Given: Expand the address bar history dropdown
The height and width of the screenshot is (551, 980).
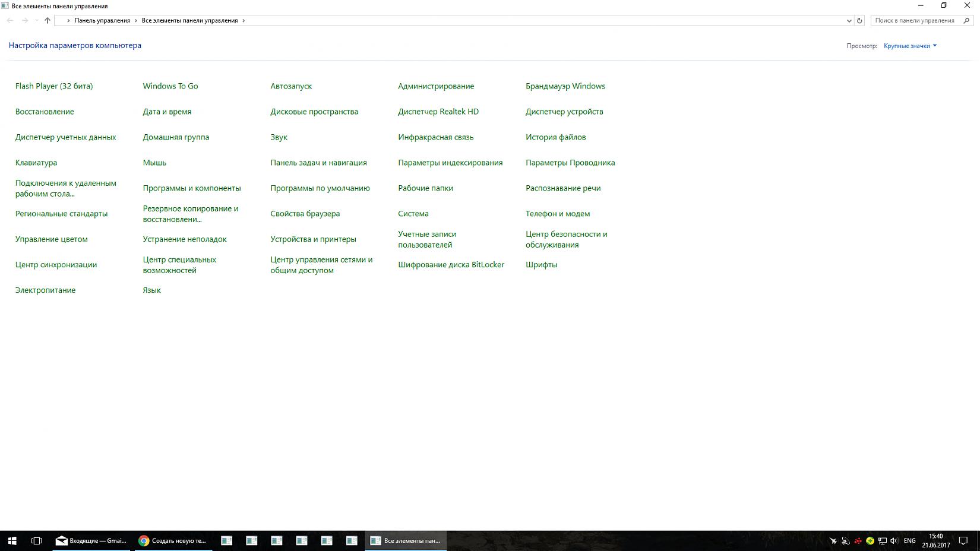Looking at the screenshot, I should (x=849, y=20).
